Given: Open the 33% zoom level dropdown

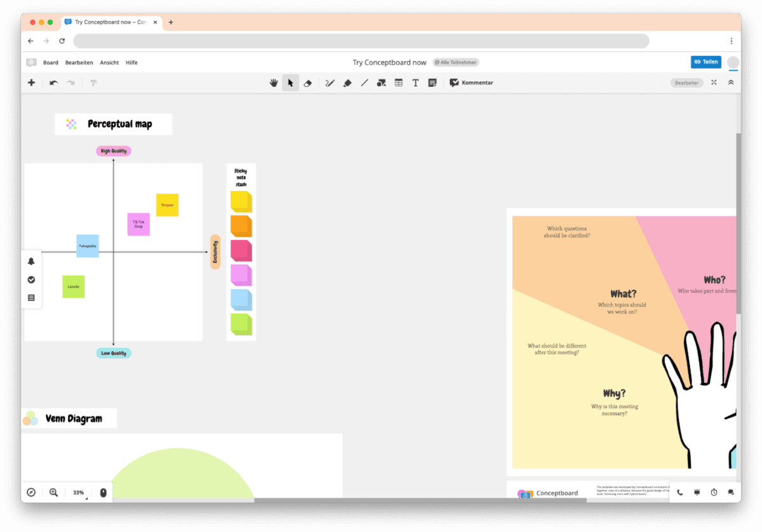Looking at the screenshot, I should point(77,492).
